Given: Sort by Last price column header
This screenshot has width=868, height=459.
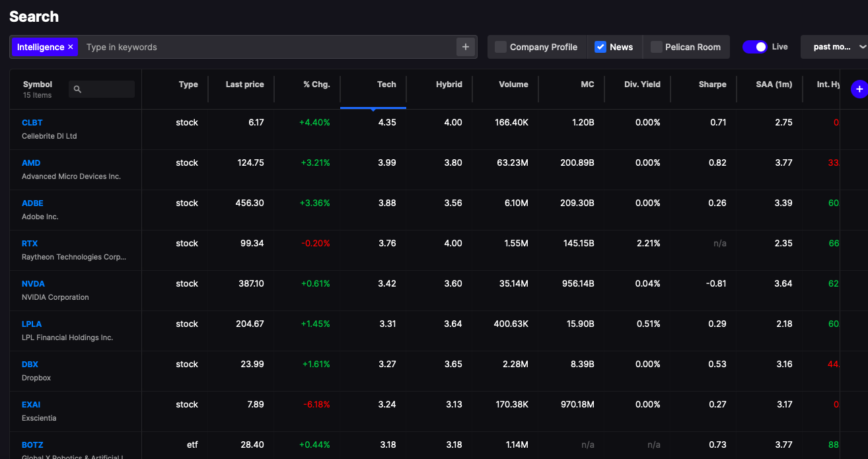Looking at the screenshot, I should click(x=244, y=85).
